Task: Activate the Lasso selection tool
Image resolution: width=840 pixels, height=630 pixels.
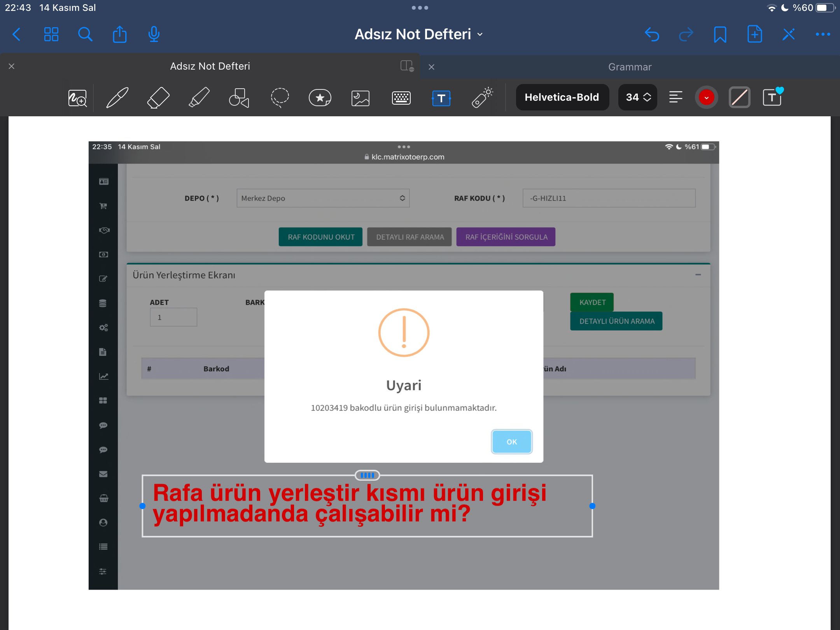Action: [x=280, y=97]
